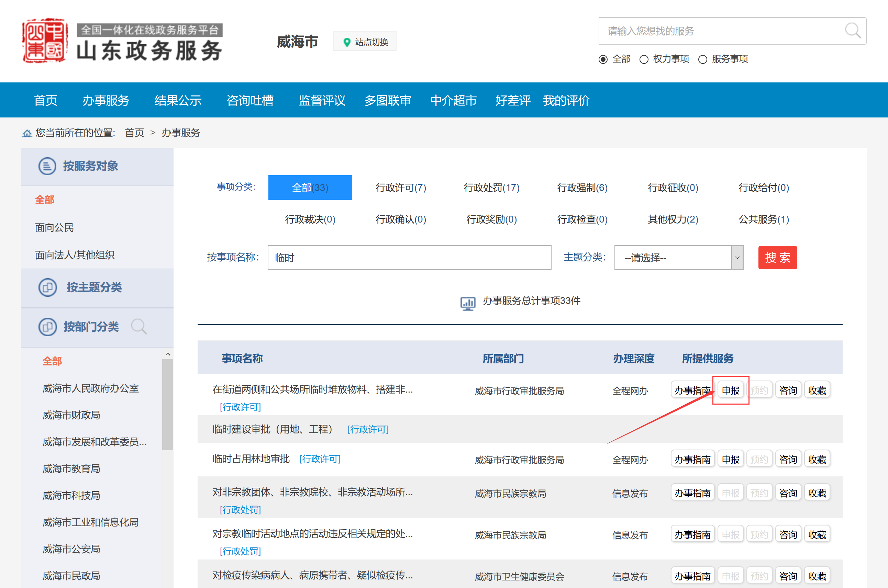Click the 按服务对象 list icon

[x=47, y=166]
